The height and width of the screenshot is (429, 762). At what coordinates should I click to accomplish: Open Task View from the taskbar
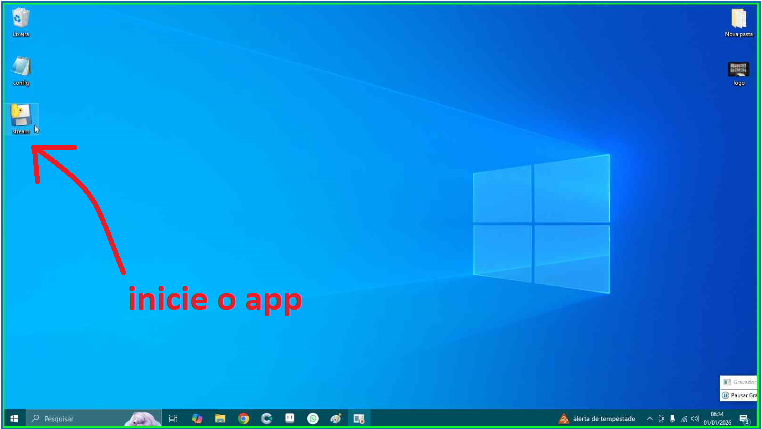pyautogui.click(x=173, y=418)
